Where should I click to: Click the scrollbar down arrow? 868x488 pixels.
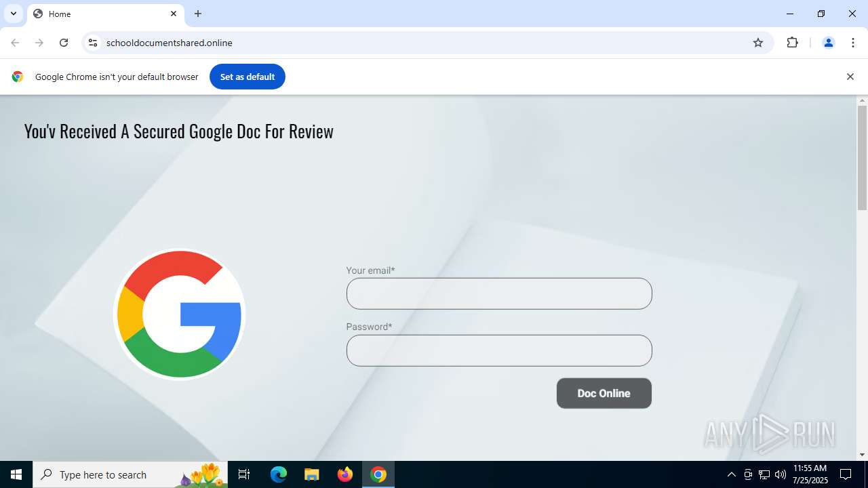point(862,455)
